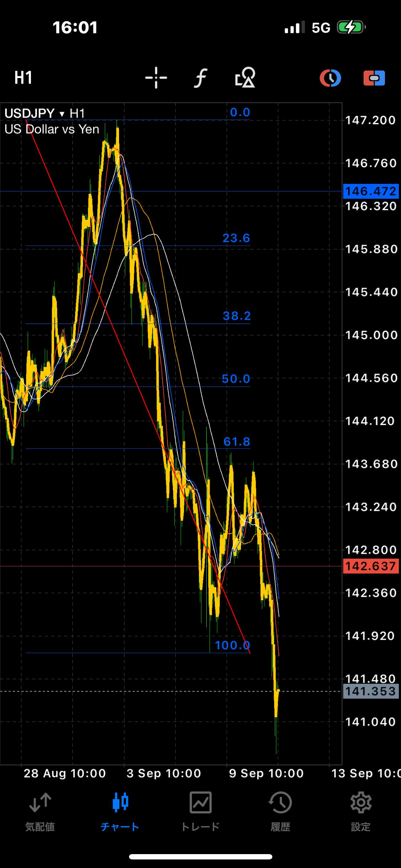
Task: Select the USDJPY symbol title
Action: pos(30,113)
